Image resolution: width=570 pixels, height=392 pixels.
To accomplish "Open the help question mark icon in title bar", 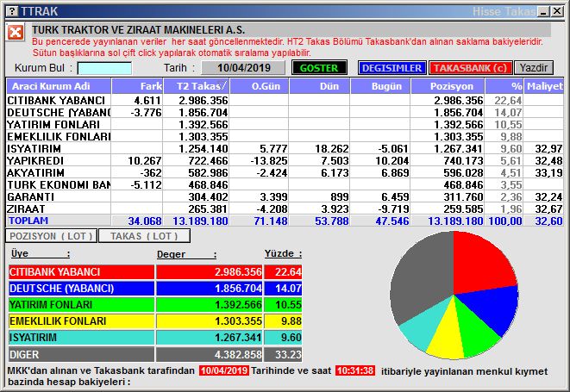I will pos(12,11).
